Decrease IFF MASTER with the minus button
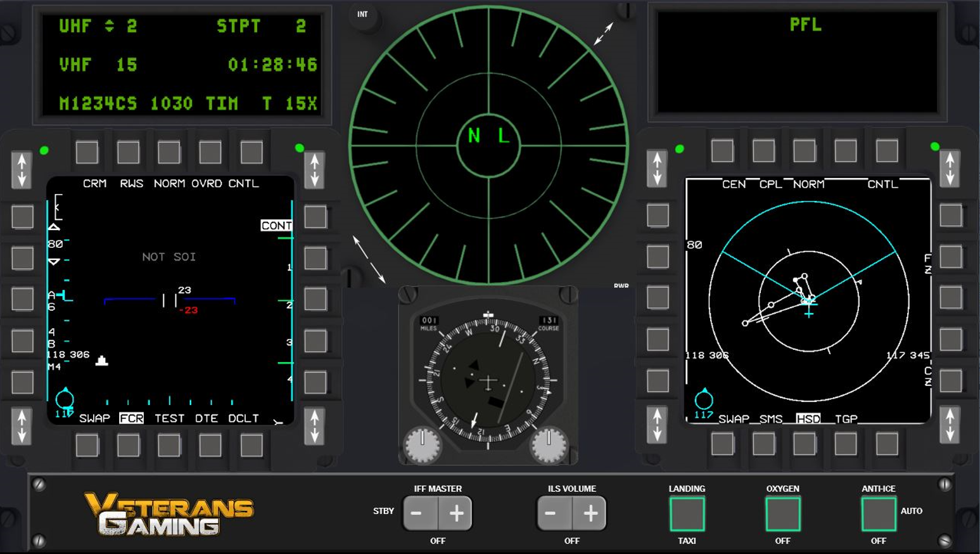Image resolution: width=980 pixels, height=554 pixels. point(417,513)
